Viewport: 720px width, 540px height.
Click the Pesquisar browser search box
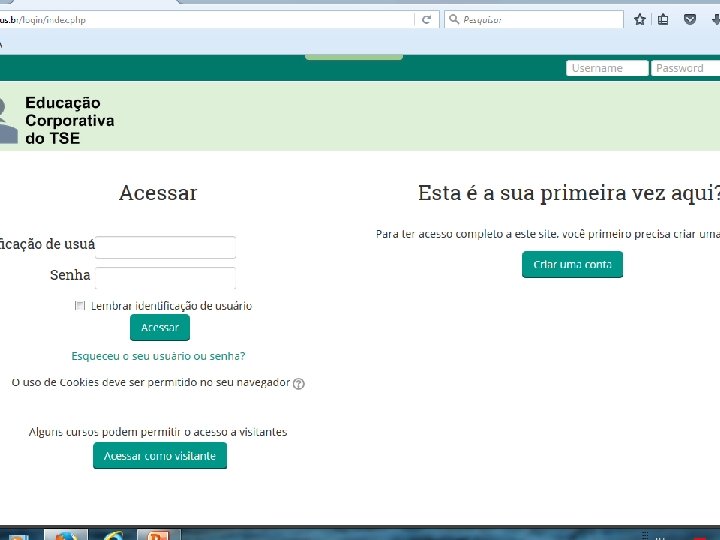tap(534, 19)
